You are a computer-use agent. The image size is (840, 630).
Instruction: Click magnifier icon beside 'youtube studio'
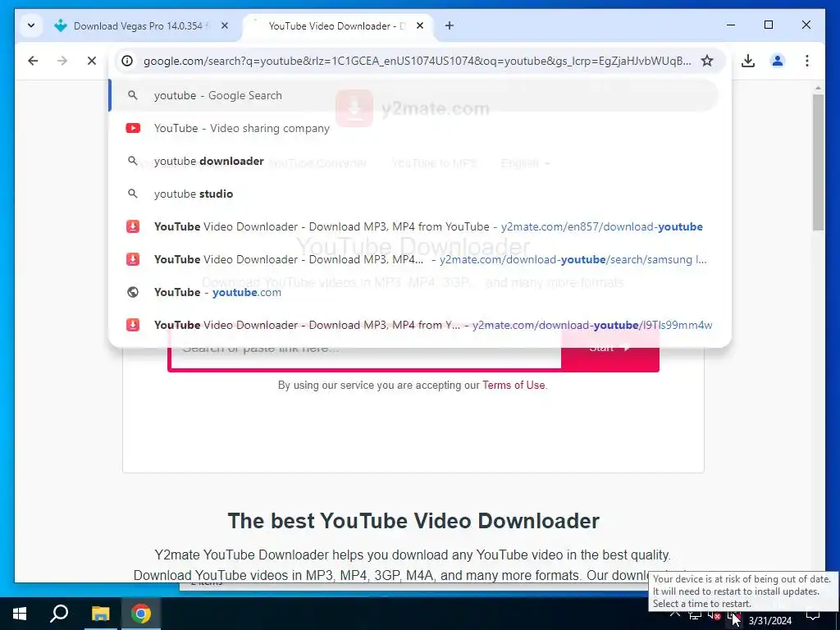pos(133,194)
